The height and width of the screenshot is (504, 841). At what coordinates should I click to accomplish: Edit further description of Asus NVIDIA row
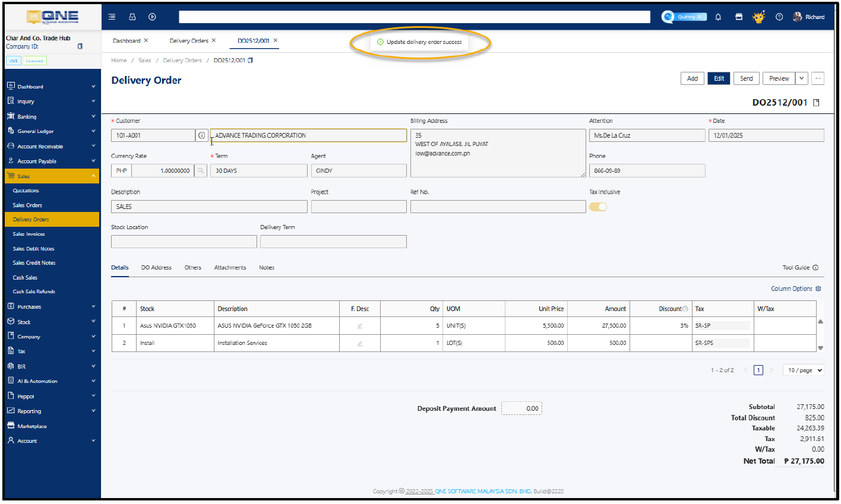[x=359, y=326]
